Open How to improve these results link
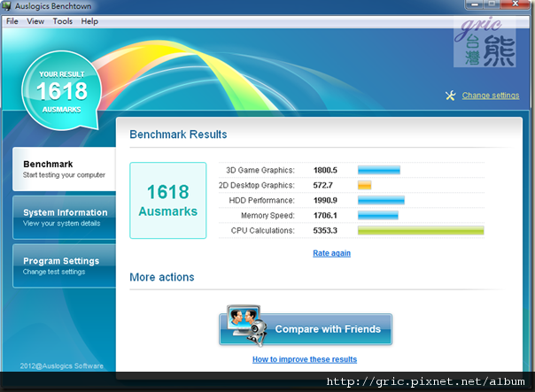 (305, 359)
